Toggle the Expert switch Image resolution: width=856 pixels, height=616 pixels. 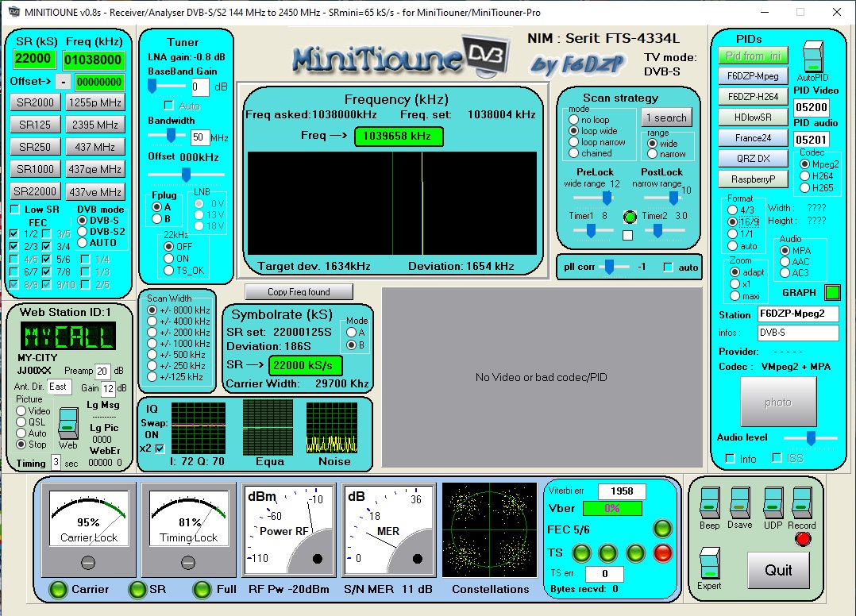[x=709, y=563]
